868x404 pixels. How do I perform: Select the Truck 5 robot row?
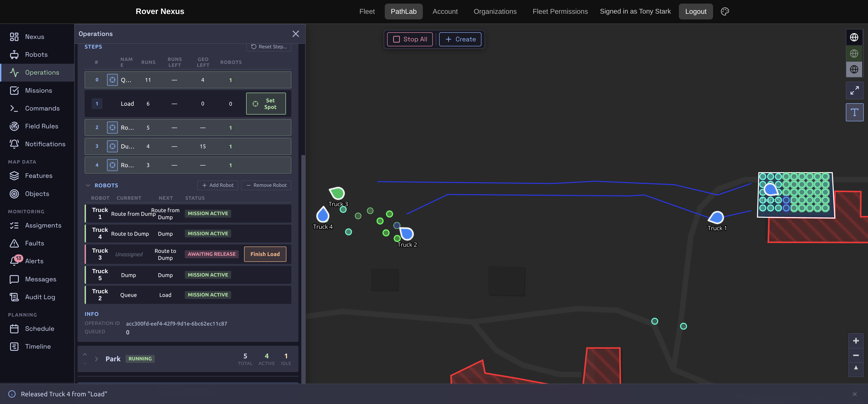tap(188, 275)
